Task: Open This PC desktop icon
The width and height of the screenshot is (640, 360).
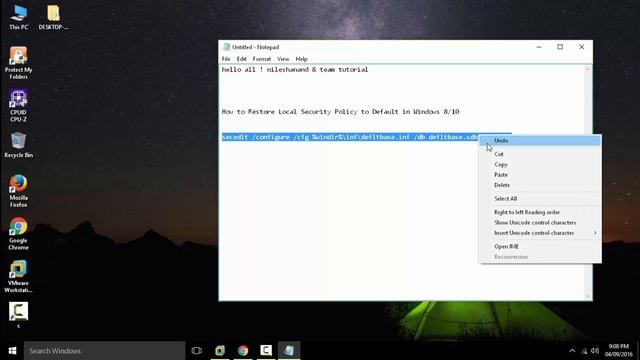Action: [18, 17]
